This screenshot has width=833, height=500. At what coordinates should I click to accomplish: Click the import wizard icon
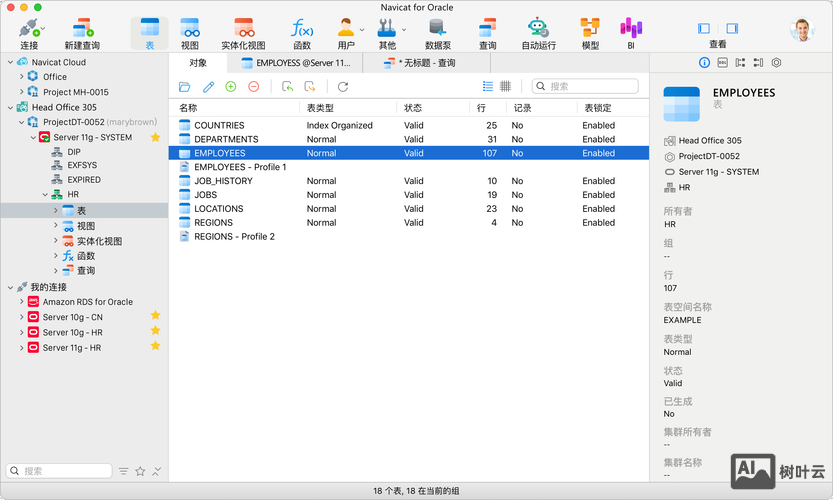287,87
